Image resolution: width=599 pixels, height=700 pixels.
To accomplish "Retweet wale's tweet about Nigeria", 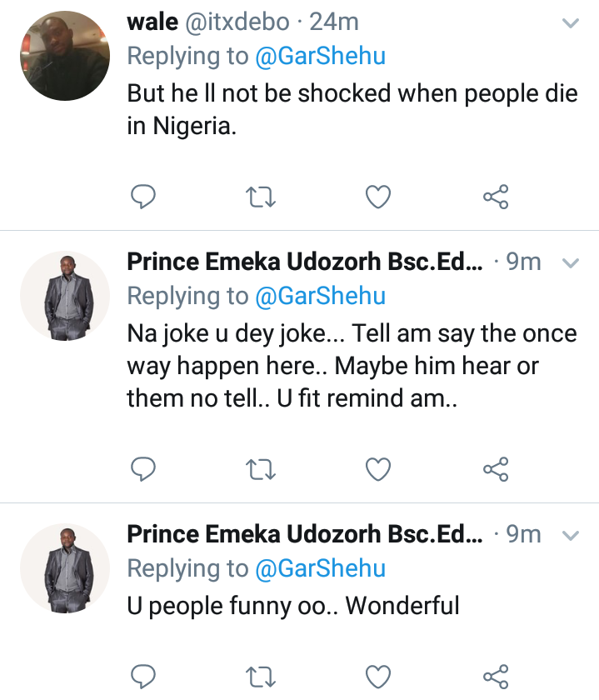I will pyautogui.click(x=261, y=197).
